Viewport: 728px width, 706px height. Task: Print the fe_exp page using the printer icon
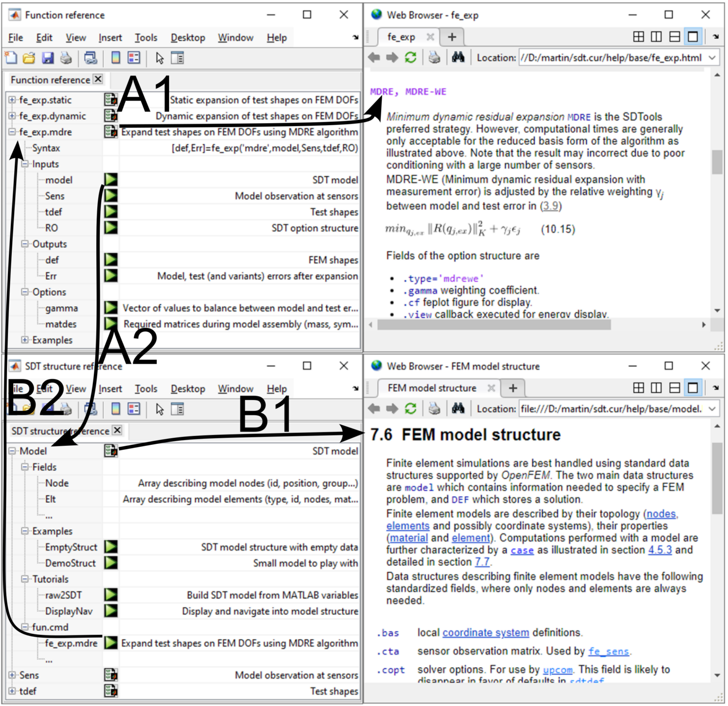coord(434,58)
